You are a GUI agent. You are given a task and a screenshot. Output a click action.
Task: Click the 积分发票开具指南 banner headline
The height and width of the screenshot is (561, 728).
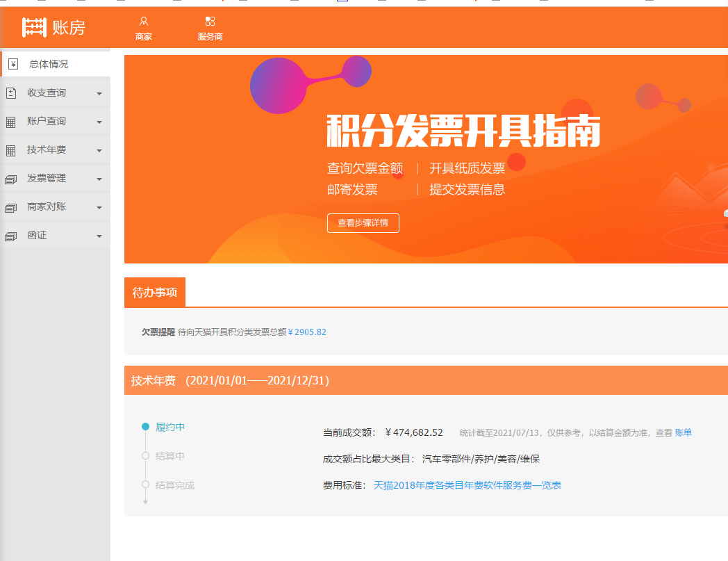click(x=463, y=131)
